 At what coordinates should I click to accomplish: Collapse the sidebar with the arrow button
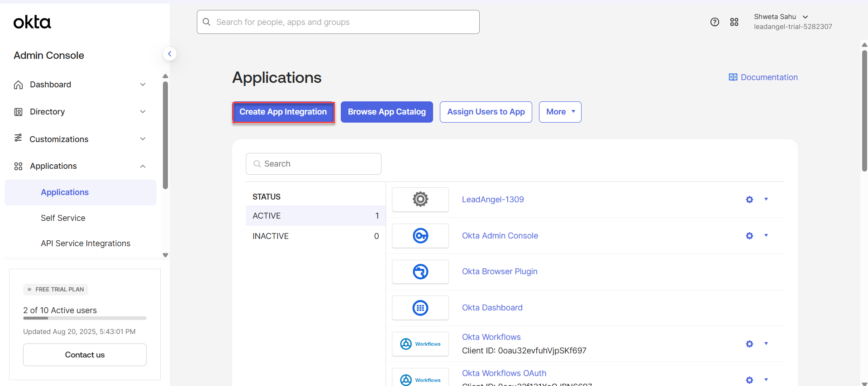click(x=170, y=54)
